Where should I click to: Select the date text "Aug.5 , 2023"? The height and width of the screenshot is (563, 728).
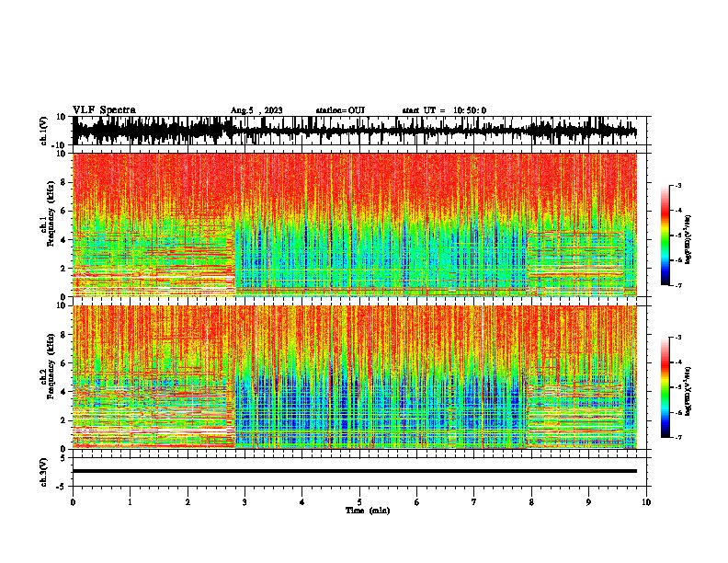pos(256,110)
